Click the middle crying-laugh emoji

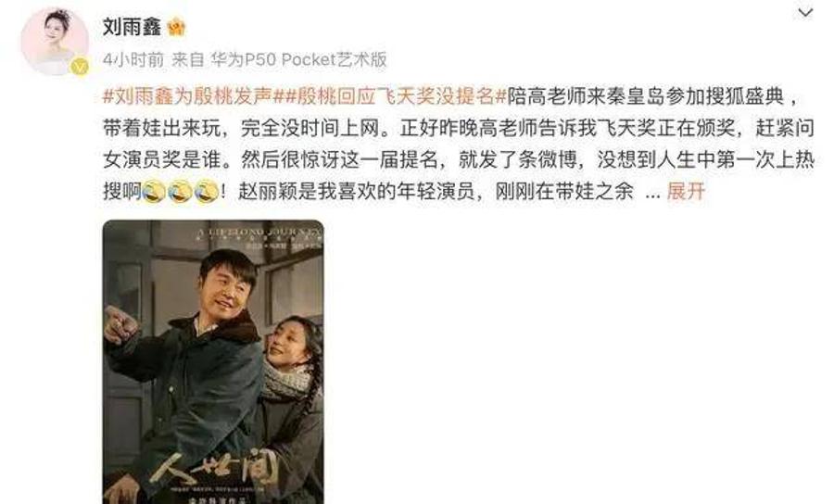click(x=180, y=192)
